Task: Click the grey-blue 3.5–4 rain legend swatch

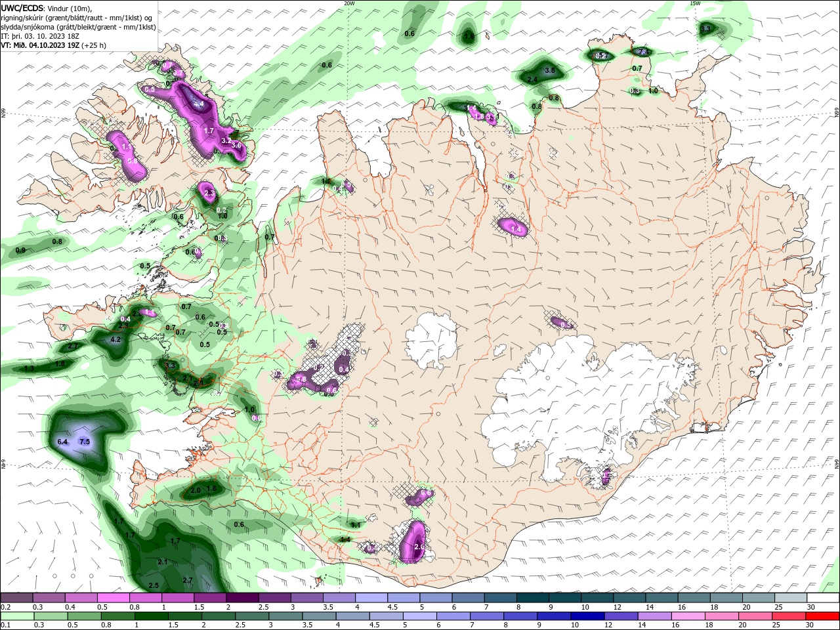Action: [x=320, y=616]
